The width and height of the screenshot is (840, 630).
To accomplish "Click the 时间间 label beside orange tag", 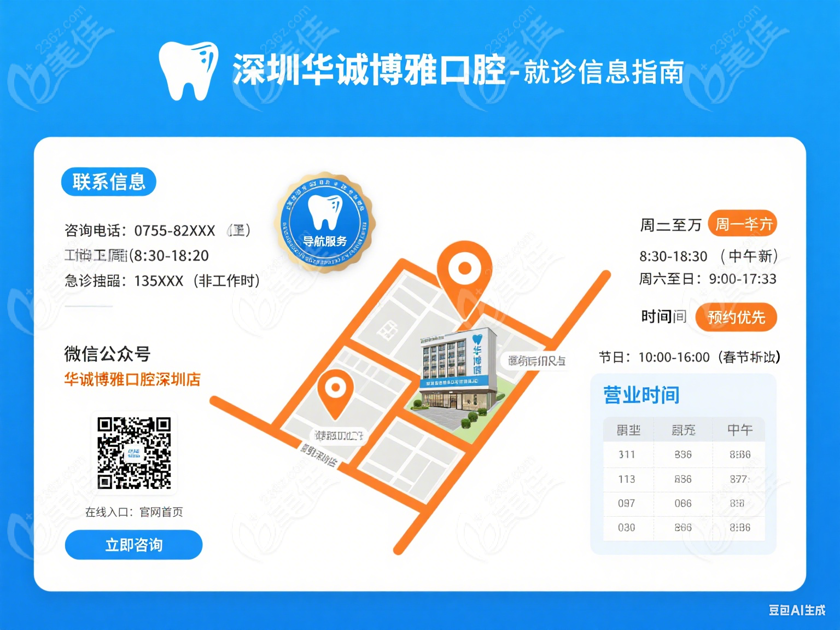I will pos(664,317).
